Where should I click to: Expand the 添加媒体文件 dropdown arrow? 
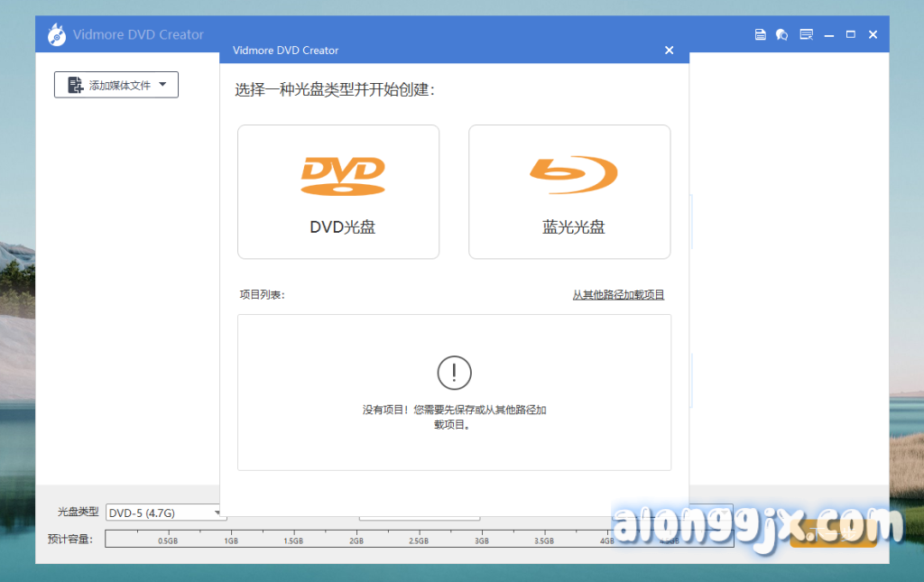(x=162, y=85)
